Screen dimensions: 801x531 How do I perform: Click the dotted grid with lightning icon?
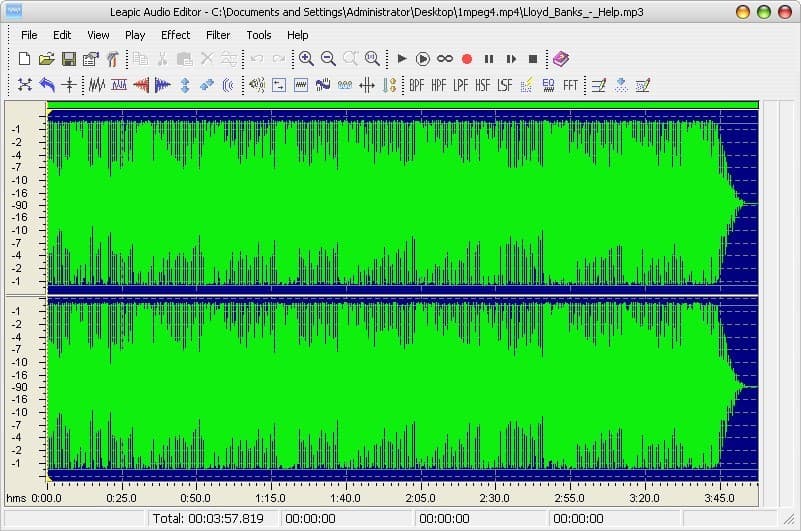coord(527,85)
